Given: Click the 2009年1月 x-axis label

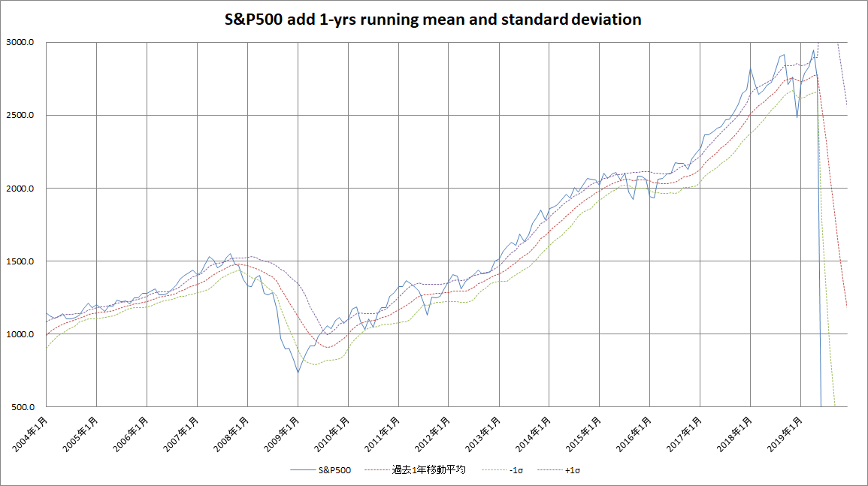Looking at the screenshot, I should point(283,434).
